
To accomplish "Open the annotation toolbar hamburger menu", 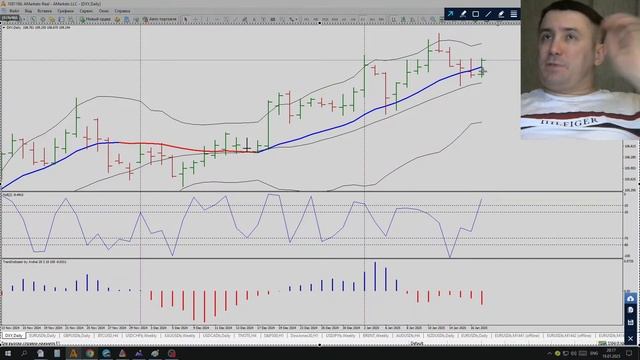I will (513, 14).
